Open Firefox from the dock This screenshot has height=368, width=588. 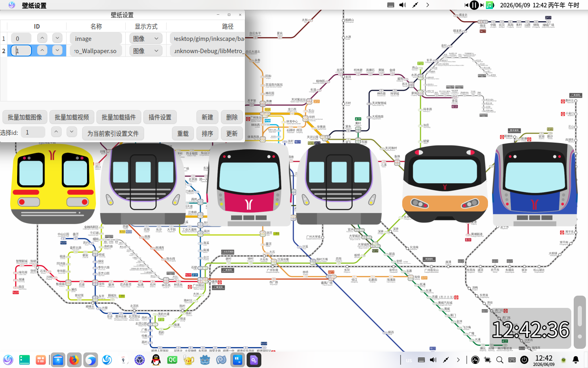(74, 360)
